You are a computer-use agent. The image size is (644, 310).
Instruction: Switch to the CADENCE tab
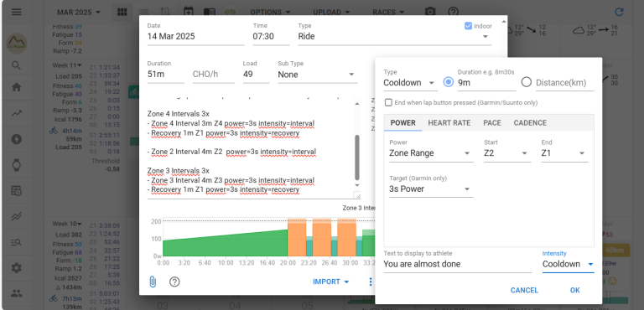pyautogui.click(x=530, y=123)
